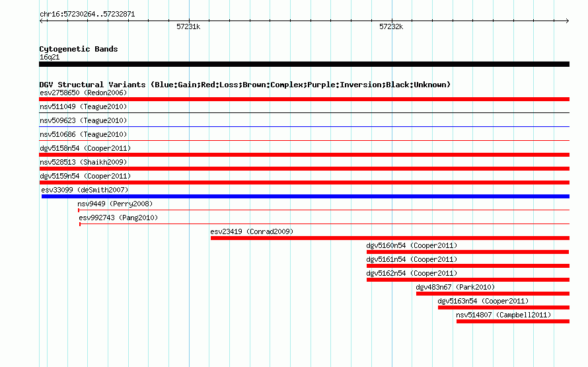The height and width of the screenshot is (367, 588).
Task: Click the esv2758650 (Redon2006) label
Action: 83,93
